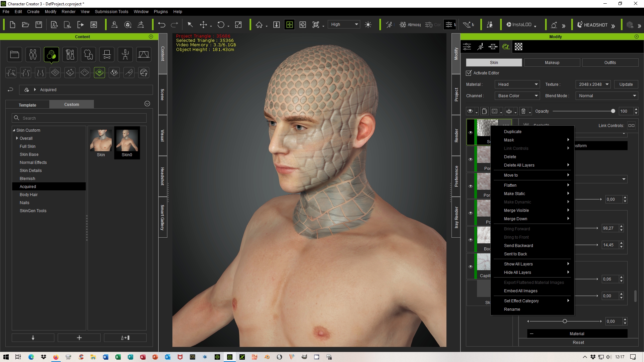Select the Skin0 thumbnail

(127, 143)
